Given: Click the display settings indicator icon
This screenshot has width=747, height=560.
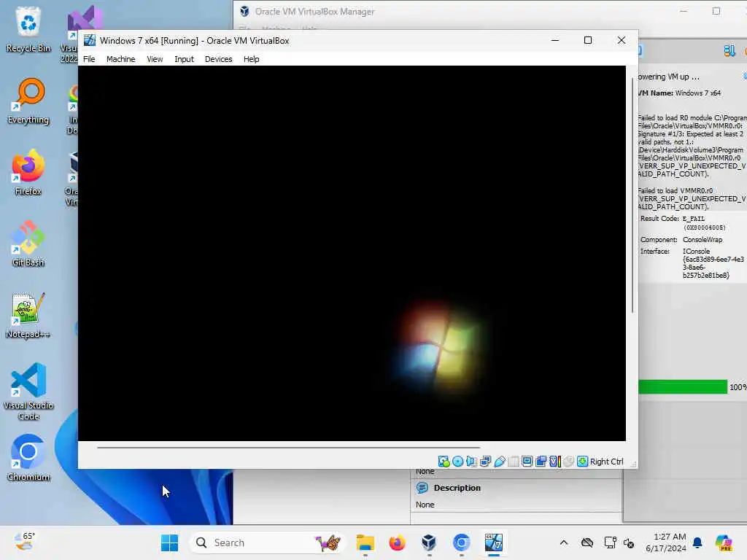Looking at the screenshot, I should (x=527, y=462).
